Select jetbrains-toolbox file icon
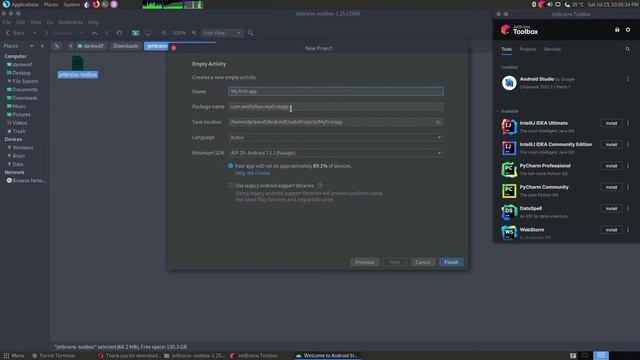 coord(78,67)
